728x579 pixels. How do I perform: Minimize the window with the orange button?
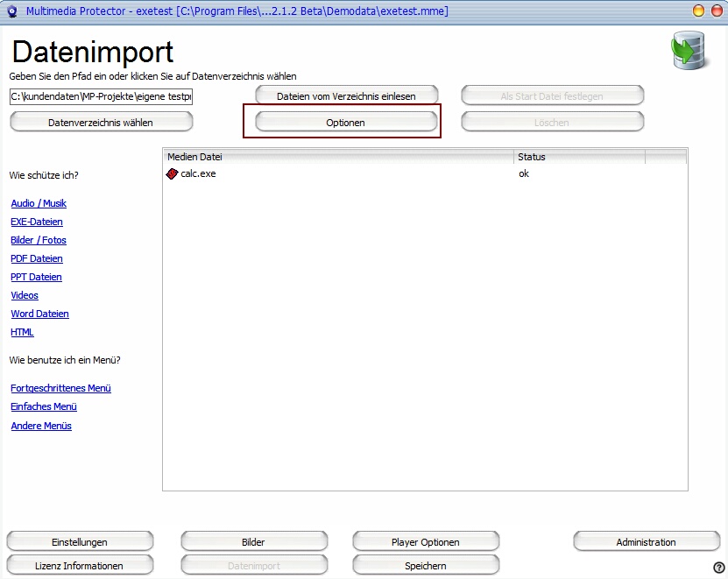[x=698, y=11]
